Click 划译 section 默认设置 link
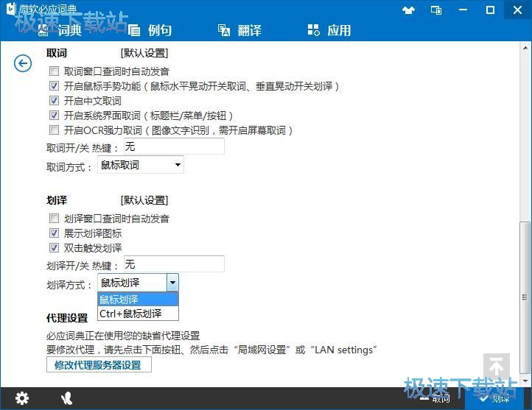This screenshot has height=410, width=532. click(144, 200)
